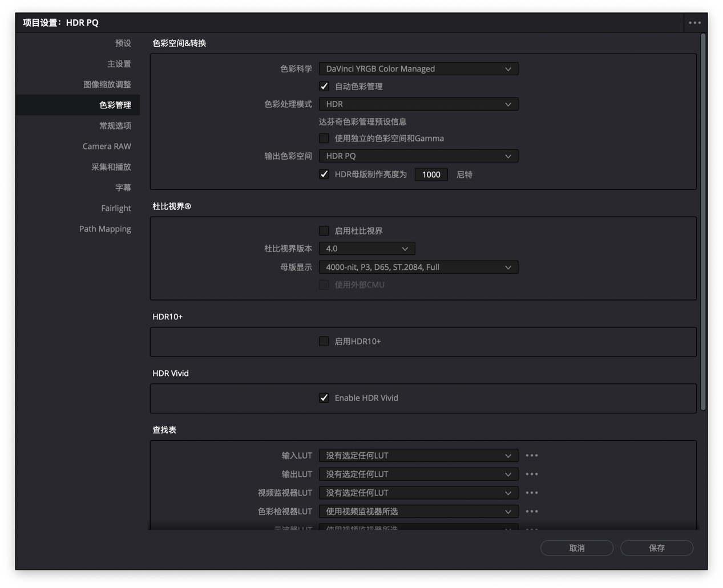This screenshot has width=723, height=588.
Task: Open the 母版显示 dropdown
Action: pyautogui.click(x=418, y=267)
